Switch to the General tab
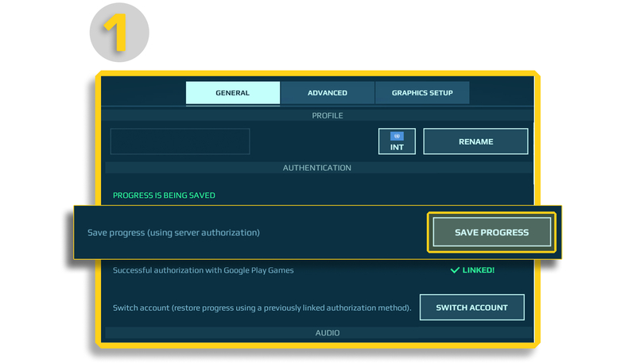 tap(233, 93)
